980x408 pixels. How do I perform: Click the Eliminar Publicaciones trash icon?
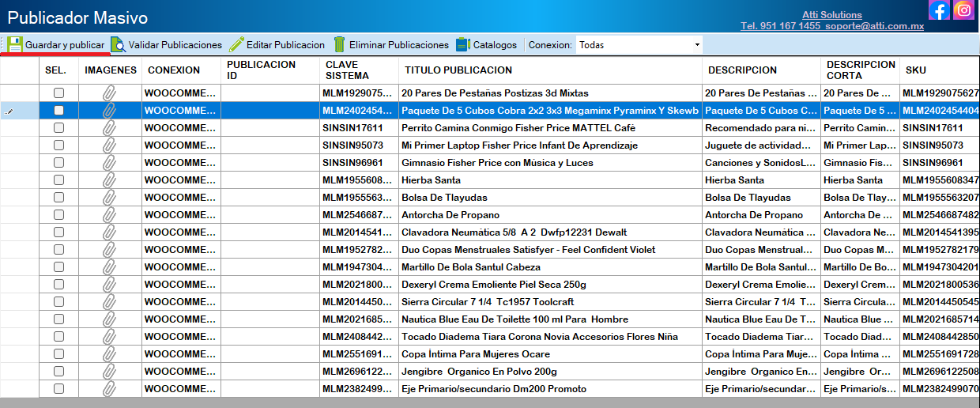[x=339, y=45]
